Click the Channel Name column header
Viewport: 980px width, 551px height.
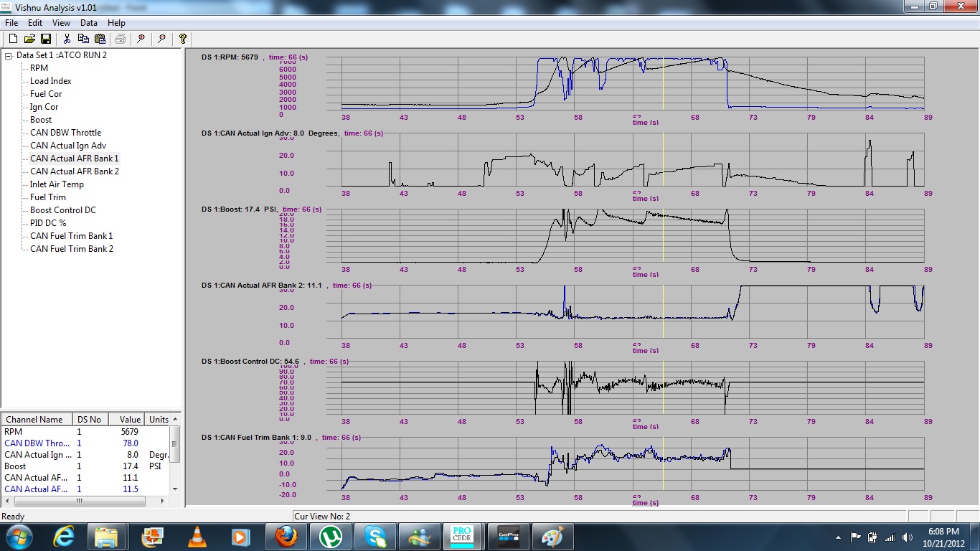[x=34, y=420]
